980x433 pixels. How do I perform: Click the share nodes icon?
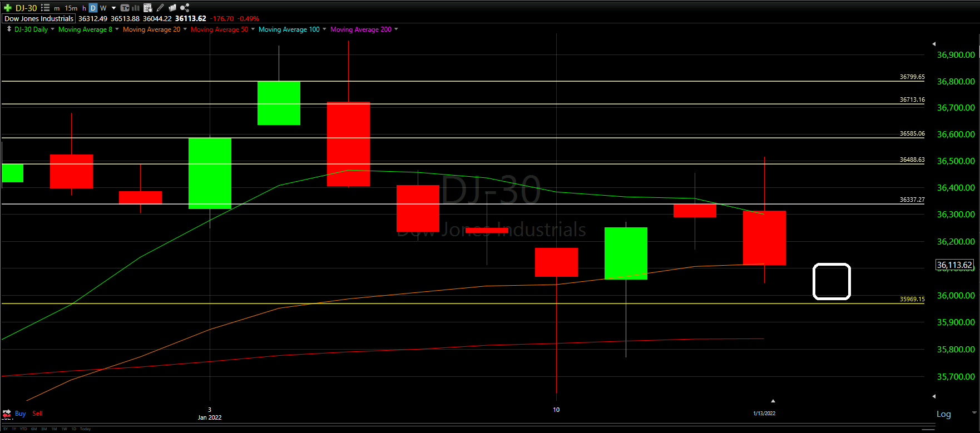pyautogui.click(x=185, y=8)
